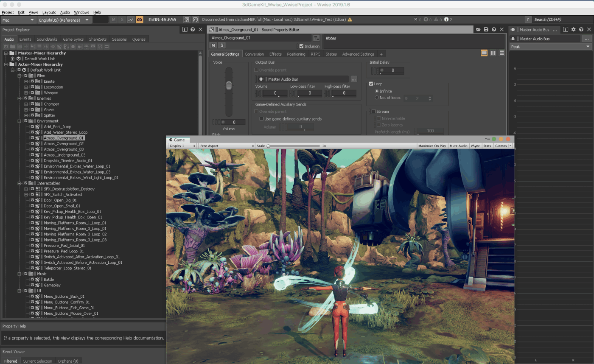The width and height of the screenshot is (594, 364).
Task: Check Use game-defined auxiliary sends
Action: tap(262, 119)
